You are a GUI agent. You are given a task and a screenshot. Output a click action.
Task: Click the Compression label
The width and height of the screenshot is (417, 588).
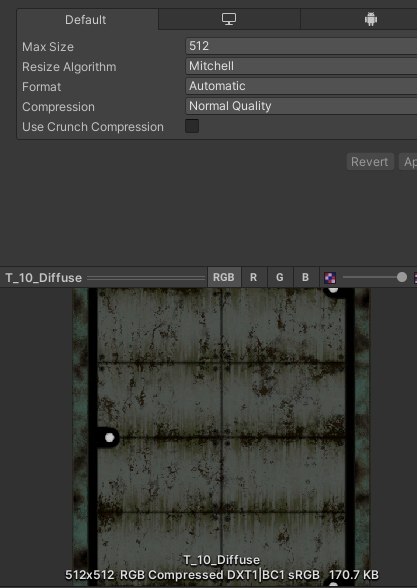(58, 107)
